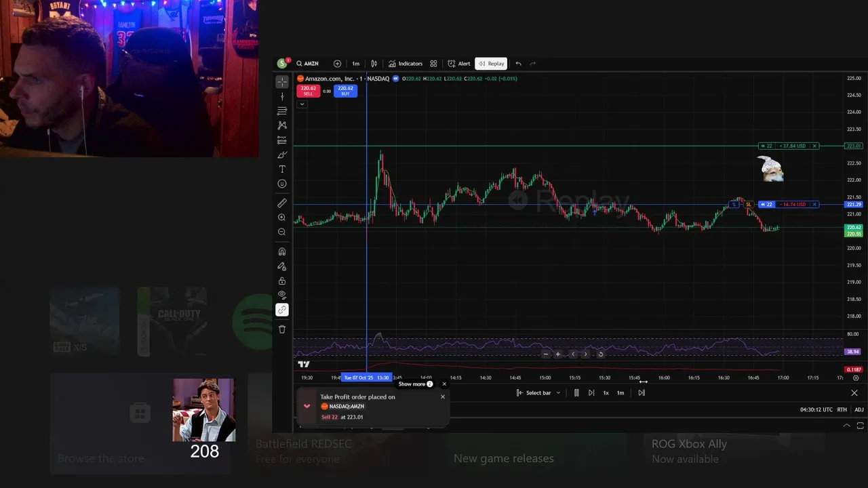Viewport: 868px width, 488px height.
Task: Open the Fibonacci retracement tools
Action: (x=282, y=110)
